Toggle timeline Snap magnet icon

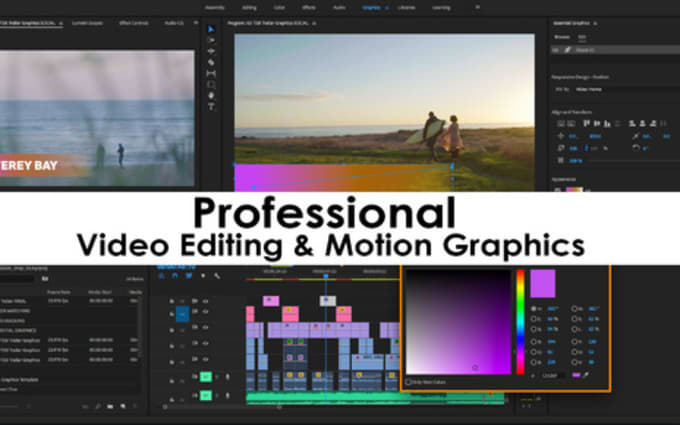click(175, 276)
